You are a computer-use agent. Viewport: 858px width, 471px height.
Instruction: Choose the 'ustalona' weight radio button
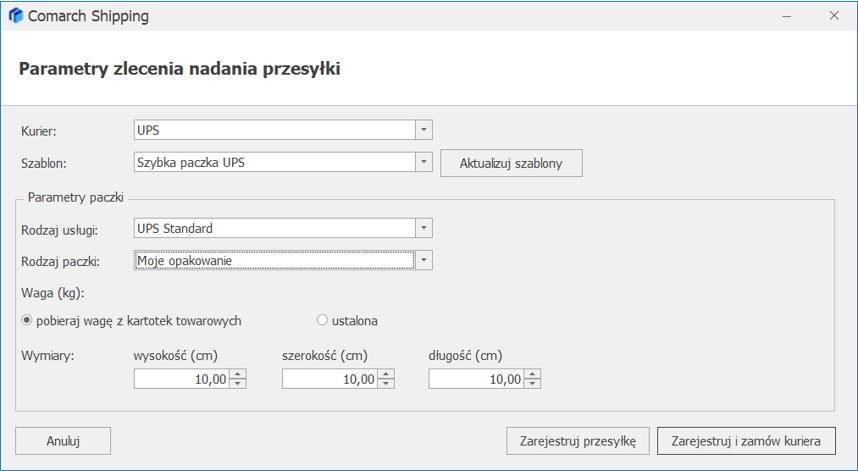322,321
